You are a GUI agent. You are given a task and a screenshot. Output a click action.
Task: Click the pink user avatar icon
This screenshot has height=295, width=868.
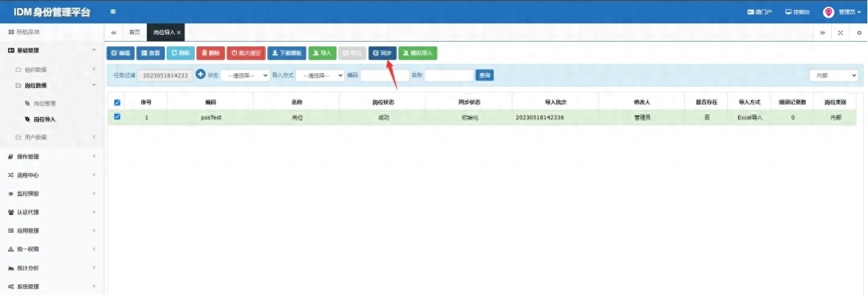pos(828,12)
